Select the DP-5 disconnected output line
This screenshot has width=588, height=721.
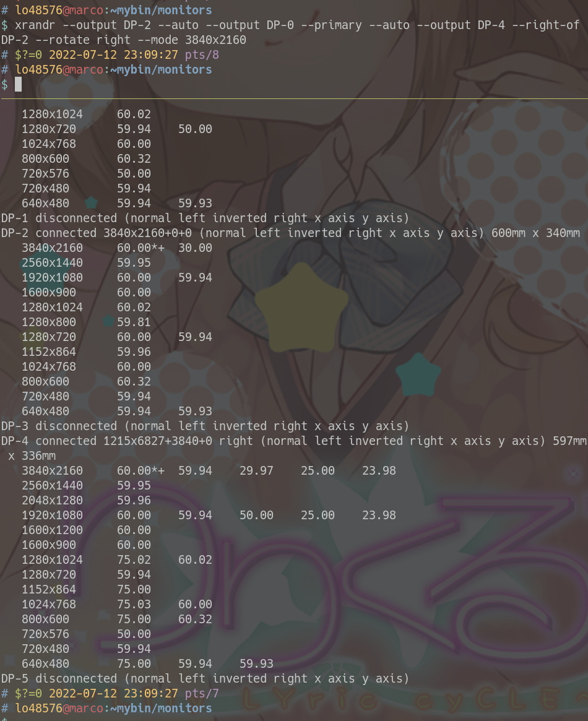pyautogui.click(x=204, y=678)
